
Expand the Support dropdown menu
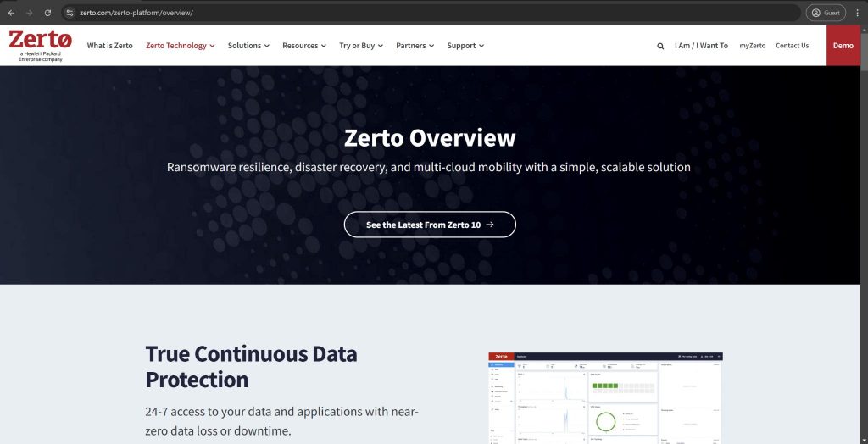(465, 46)
